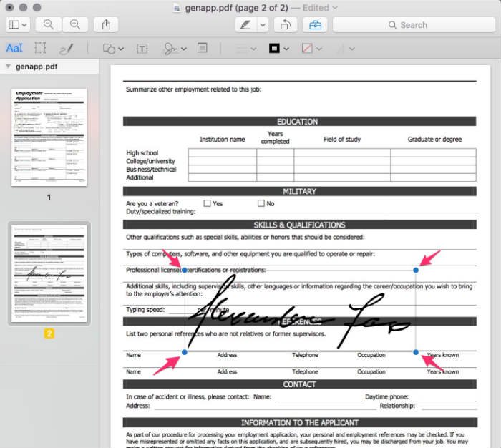Viewport: 501px width, 448px height.
Task: Select page 2 thumbnail
Action: click(x=49, y=273)
